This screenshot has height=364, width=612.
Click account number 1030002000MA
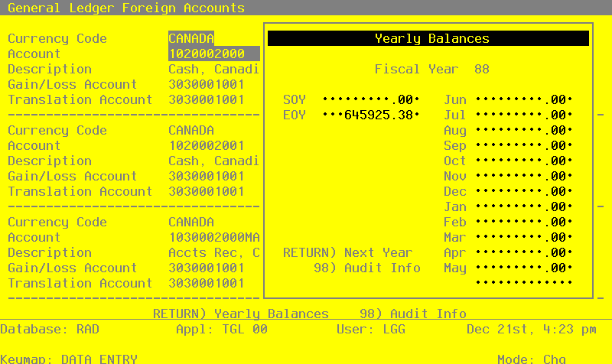[214, 237]
